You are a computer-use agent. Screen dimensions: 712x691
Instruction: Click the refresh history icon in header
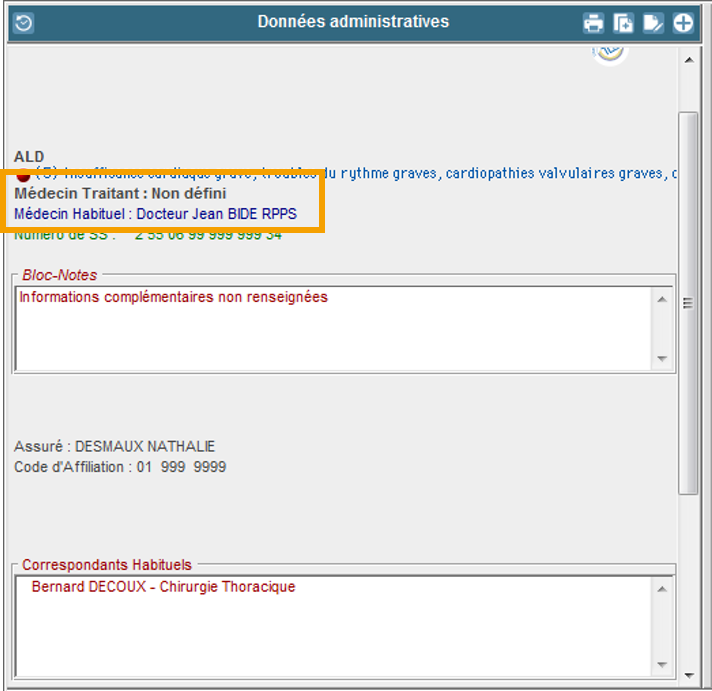click(22, 23)
